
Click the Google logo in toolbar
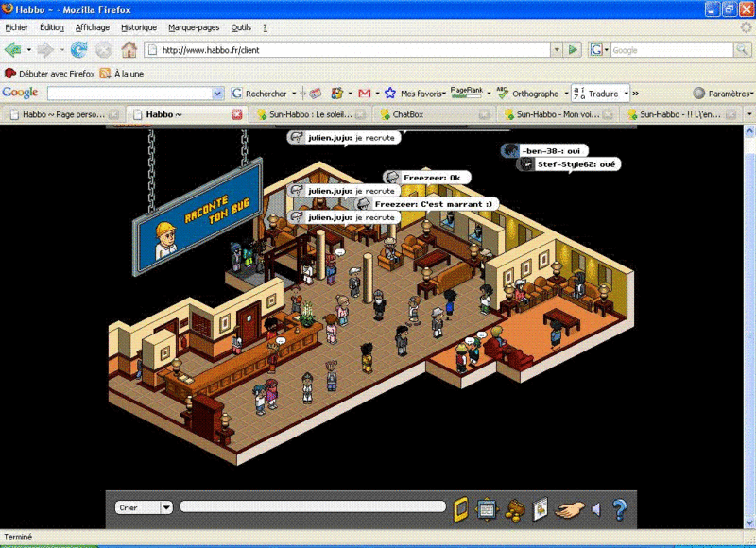20,93
